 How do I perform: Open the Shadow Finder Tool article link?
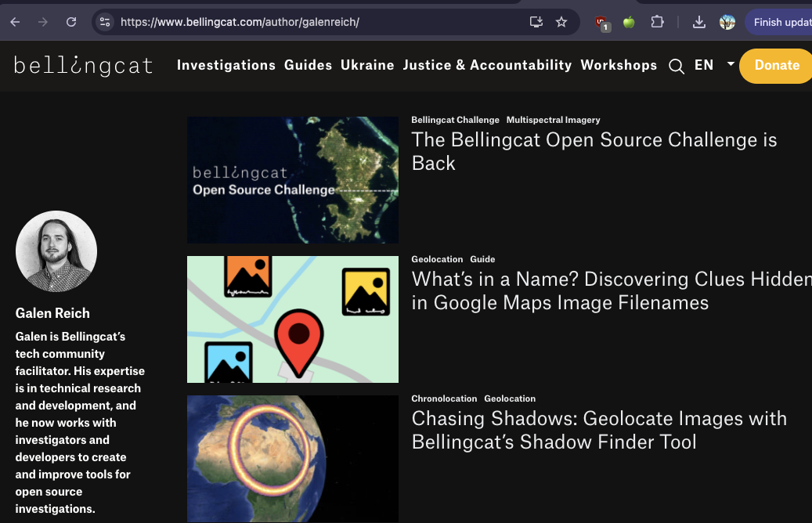click(x=598, y=430)
